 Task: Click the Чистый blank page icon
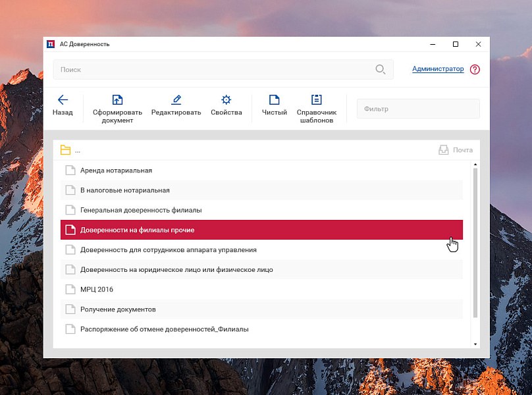pos(274,100)
